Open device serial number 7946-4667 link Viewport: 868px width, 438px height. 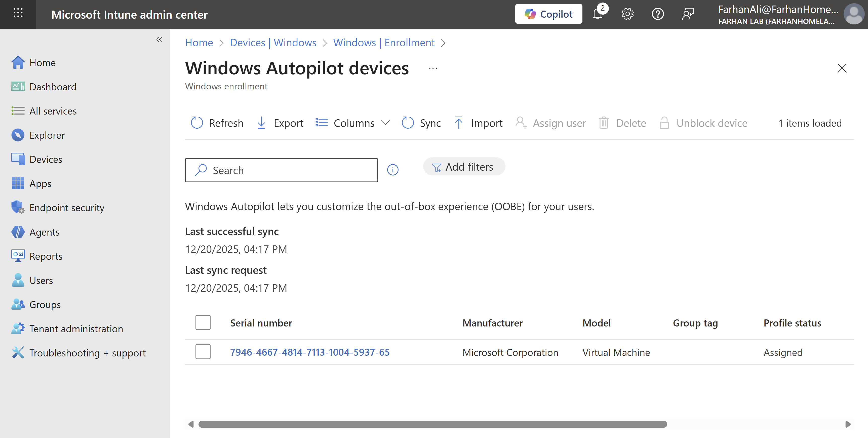coord(310,352)
